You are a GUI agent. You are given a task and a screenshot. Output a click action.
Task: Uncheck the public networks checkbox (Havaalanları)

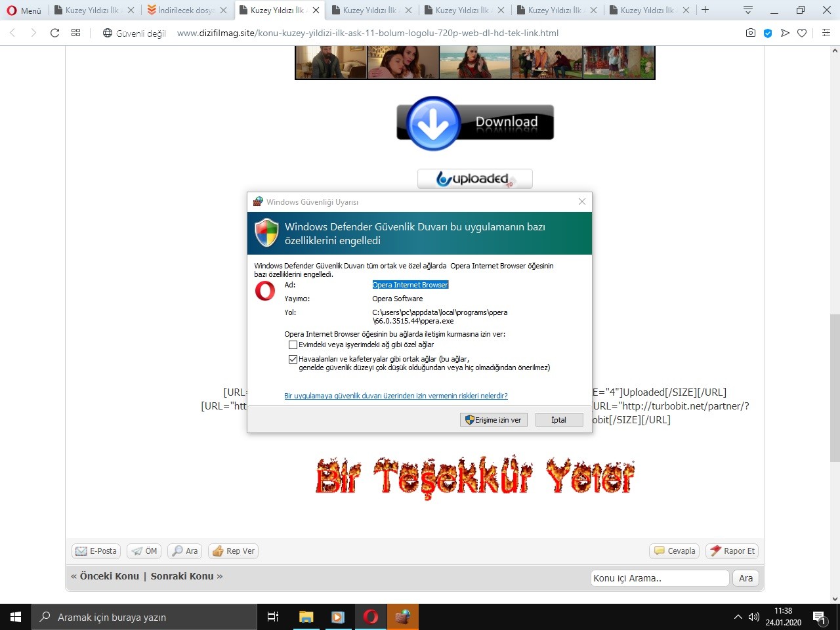(293, 359)
